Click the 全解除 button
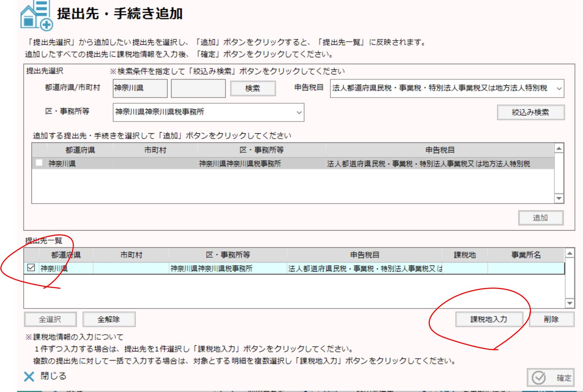The width and height of the screenshot is (583, 392). (x=109, y=319)
